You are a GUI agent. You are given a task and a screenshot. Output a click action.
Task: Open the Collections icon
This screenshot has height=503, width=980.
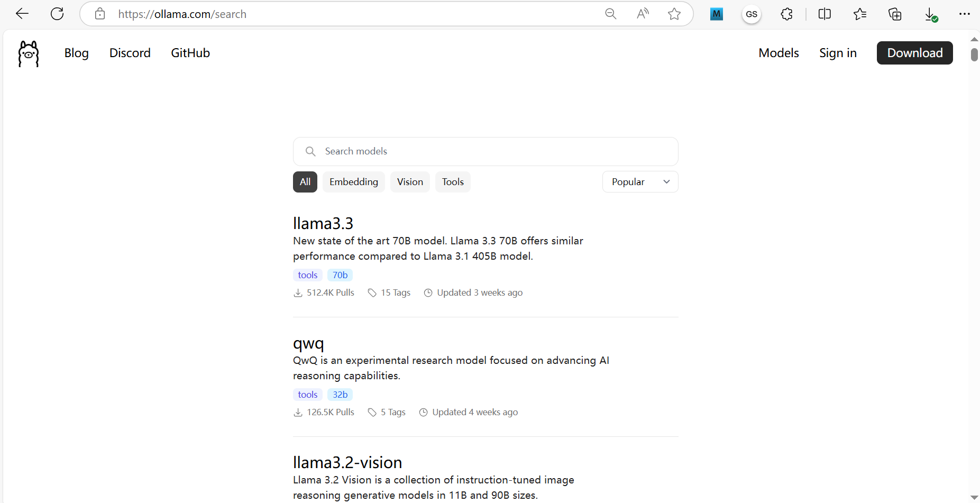coord(895,14)
